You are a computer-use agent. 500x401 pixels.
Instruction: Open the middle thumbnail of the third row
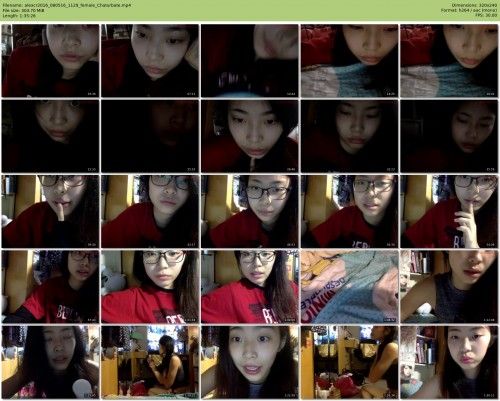tap(250, 211)
